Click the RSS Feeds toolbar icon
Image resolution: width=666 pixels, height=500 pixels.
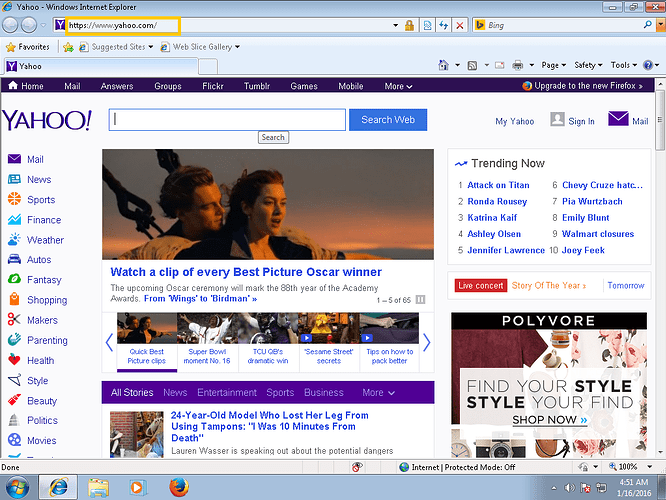pos(472,65)
